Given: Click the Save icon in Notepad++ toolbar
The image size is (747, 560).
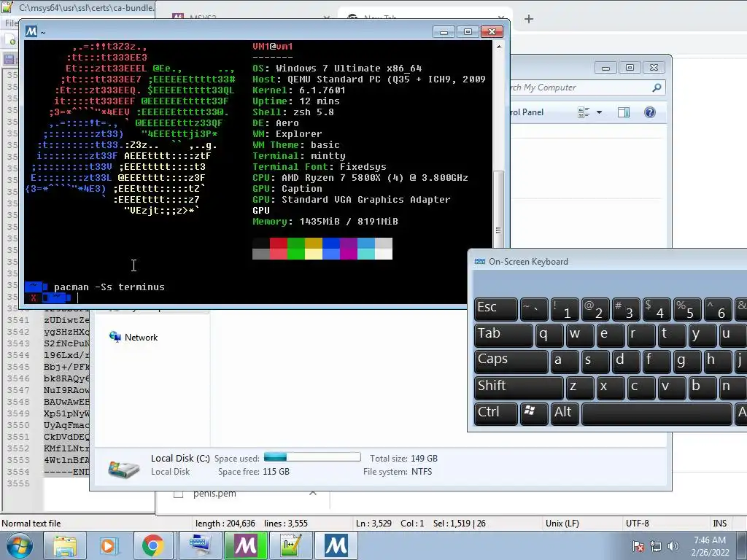Looking at the screenshot, I should click(x=9, y=60).
